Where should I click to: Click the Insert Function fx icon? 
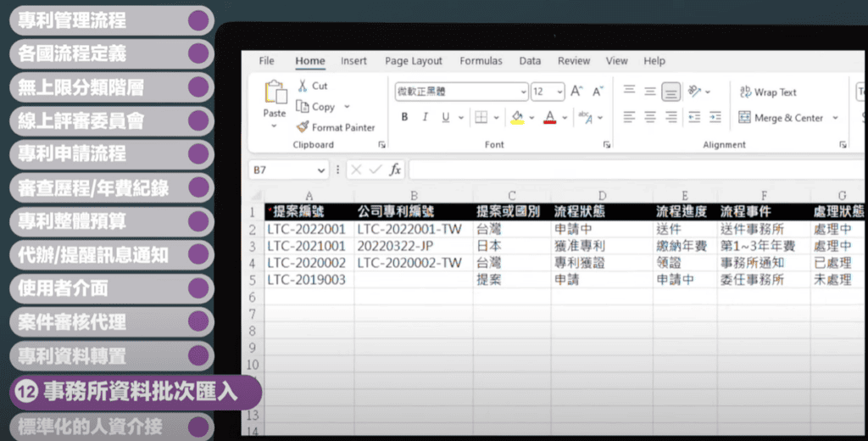pos(395,170)
